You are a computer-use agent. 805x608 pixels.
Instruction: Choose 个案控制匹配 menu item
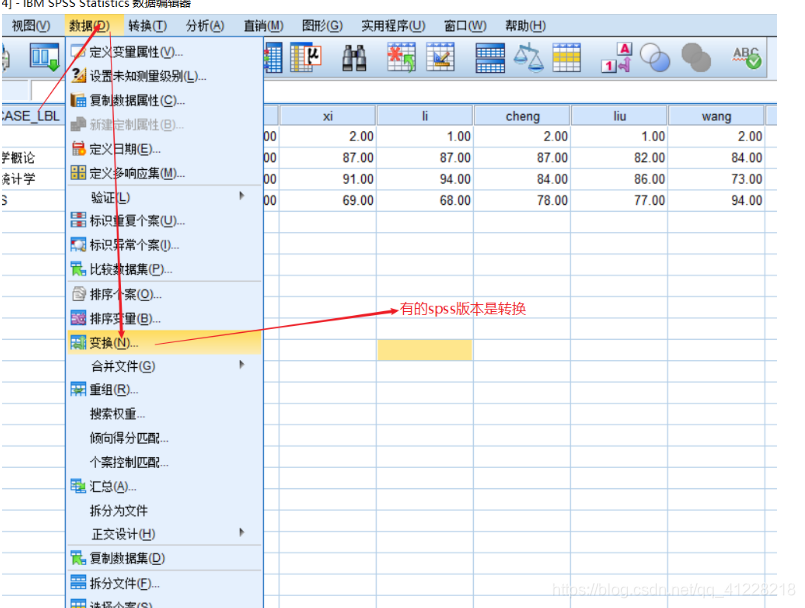tap(164, 462)
